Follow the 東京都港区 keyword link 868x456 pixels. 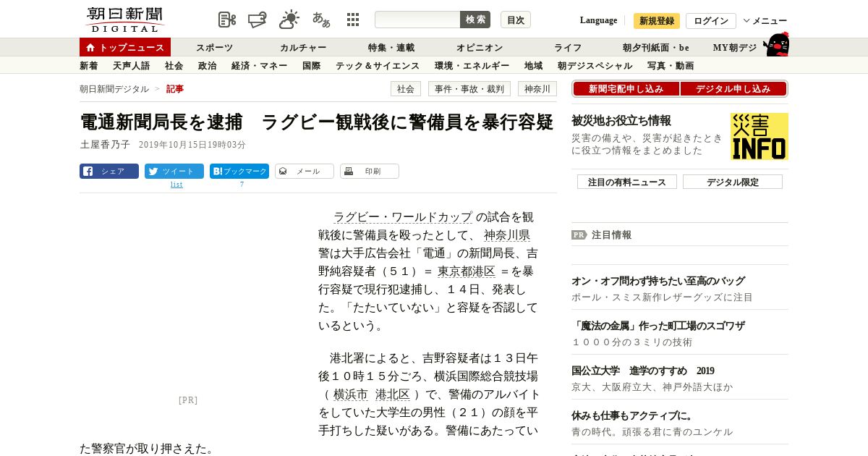pos(467,271)
